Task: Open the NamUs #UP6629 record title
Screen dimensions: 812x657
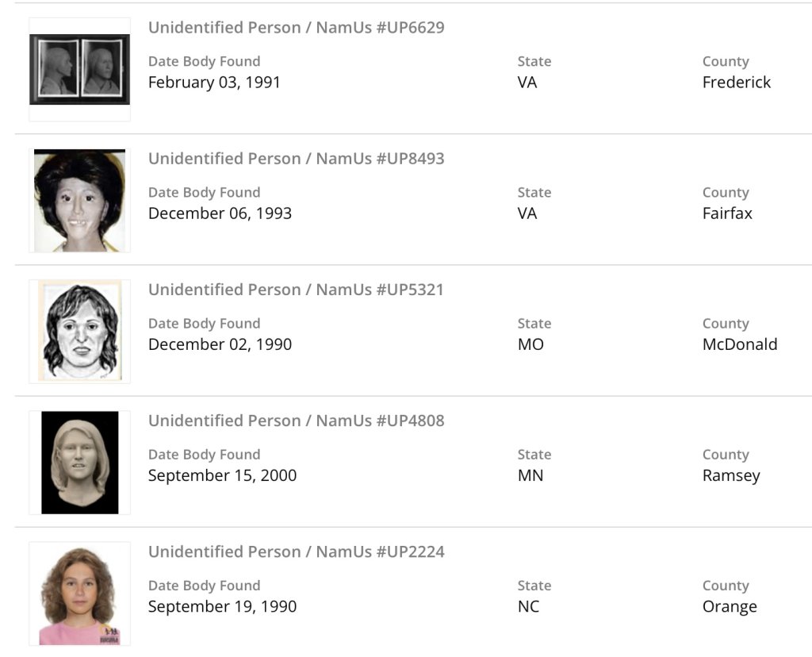Action: tap(296, 28)
